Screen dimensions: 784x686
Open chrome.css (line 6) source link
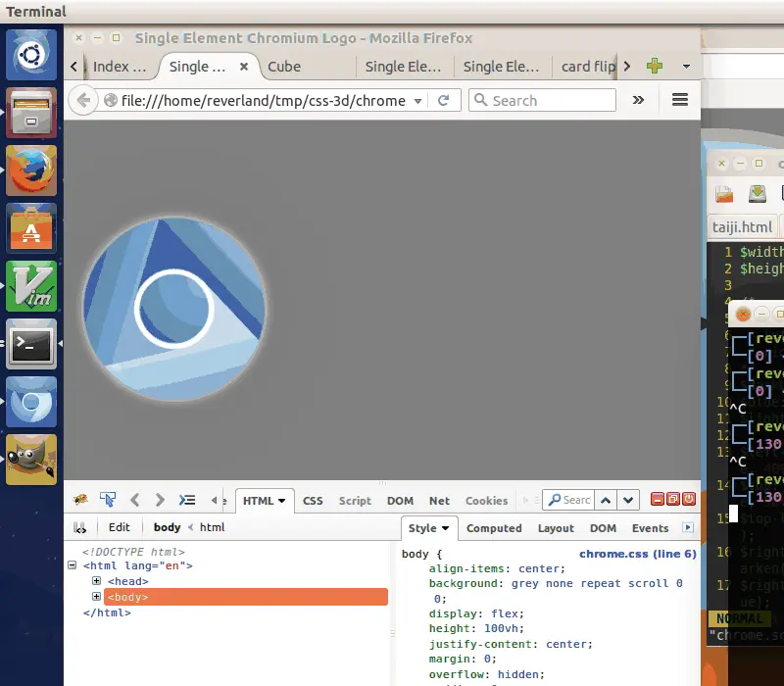pyautogui.click(x=638, y=554)
